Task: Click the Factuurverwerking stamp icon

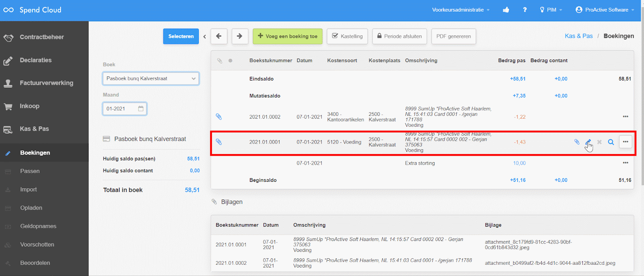Action: [x=8, y=83]
